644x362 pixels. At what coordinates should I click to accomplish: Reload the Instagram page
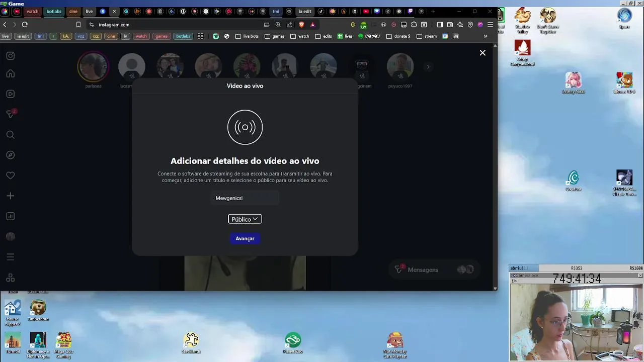pyautogui.click(x=25, y=24)
